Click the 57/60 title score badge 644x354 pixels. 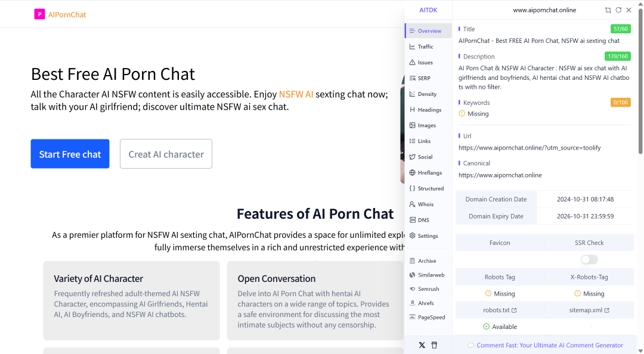click(x=620, y=29)
